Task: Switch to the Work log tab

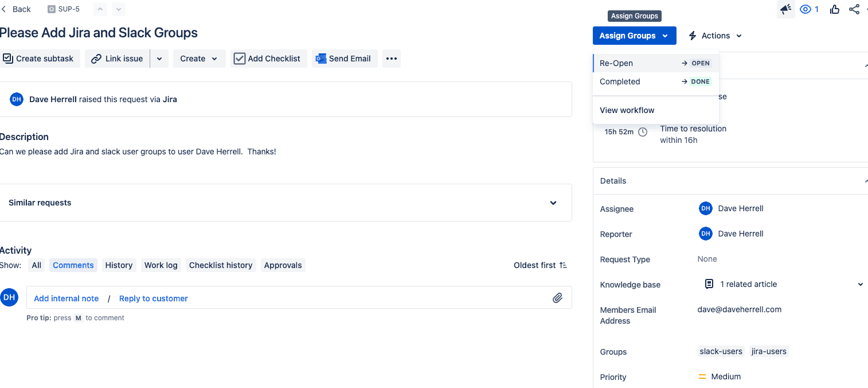Action: tap(161, 265)
